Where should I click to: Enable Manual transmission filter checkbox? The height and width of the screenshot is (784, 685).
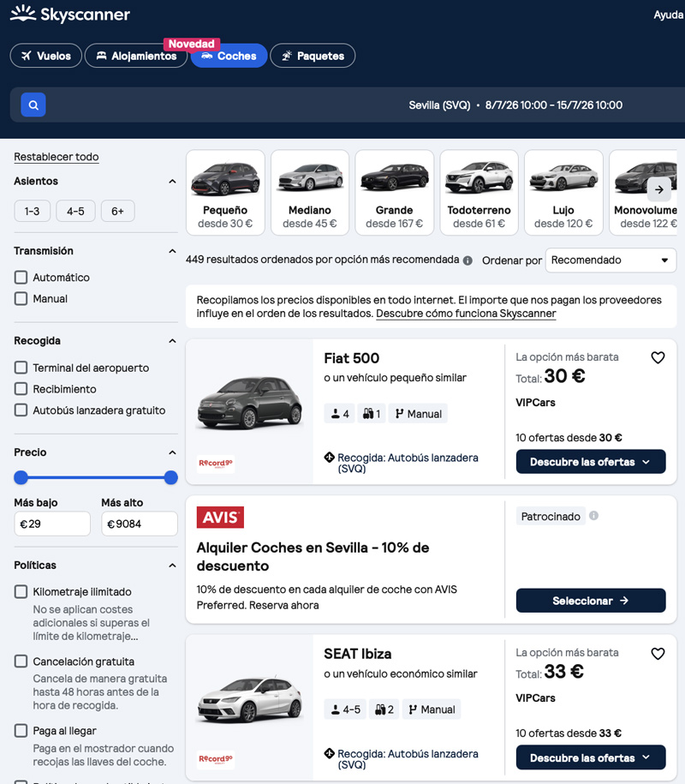click(x=21, y=298)
